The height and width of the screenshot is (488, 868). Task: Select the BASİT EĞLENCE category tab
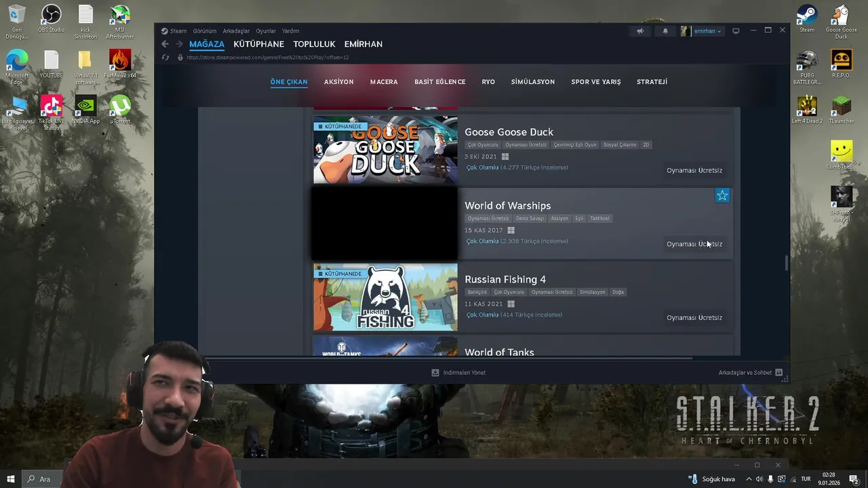point(439,81)
